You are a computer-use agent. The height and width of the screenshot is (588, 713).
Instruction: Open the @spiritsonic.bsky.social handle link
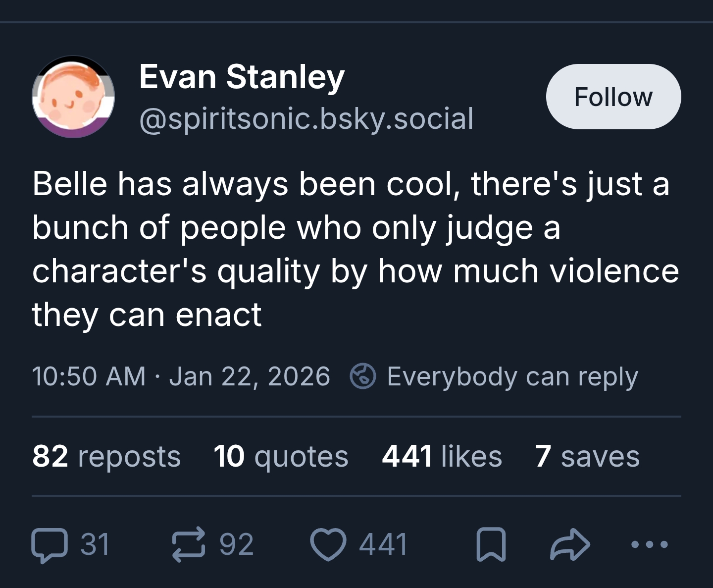[306, 119]
